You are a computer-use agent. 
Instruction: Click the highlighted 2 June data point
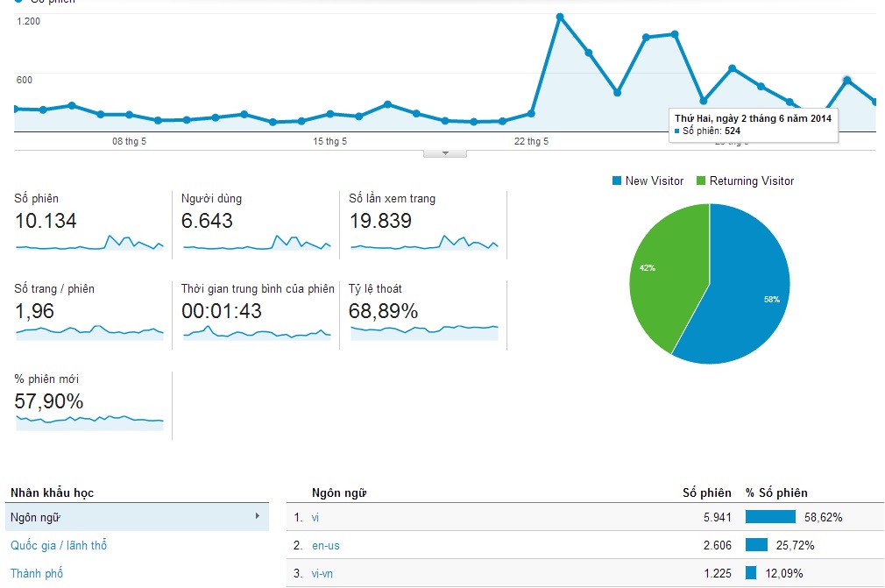coord(847,80)
